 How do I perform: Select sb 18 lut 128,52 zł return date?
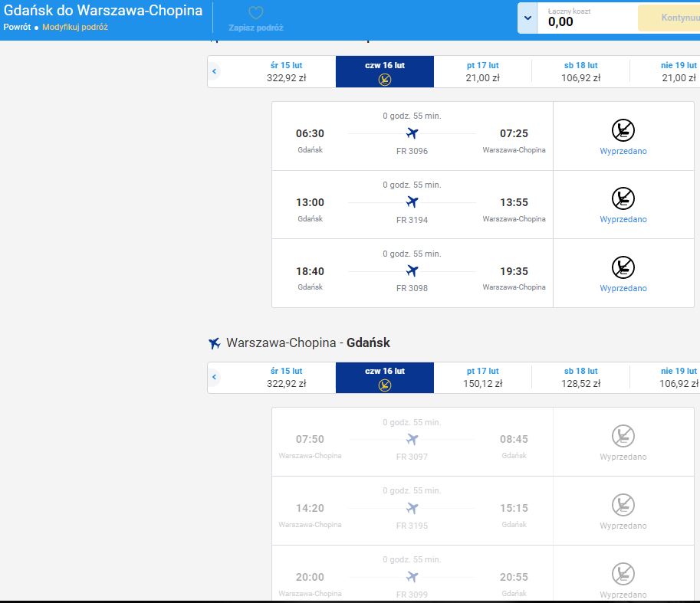(581, 377)
